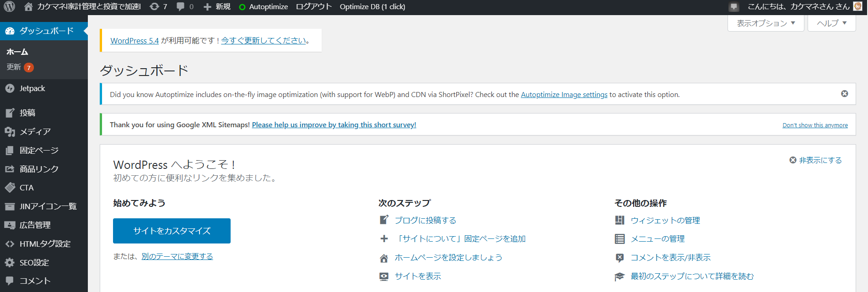
Task: Dismiss the Autoptimize notice with X icon
Action: (x=845, y=94)
